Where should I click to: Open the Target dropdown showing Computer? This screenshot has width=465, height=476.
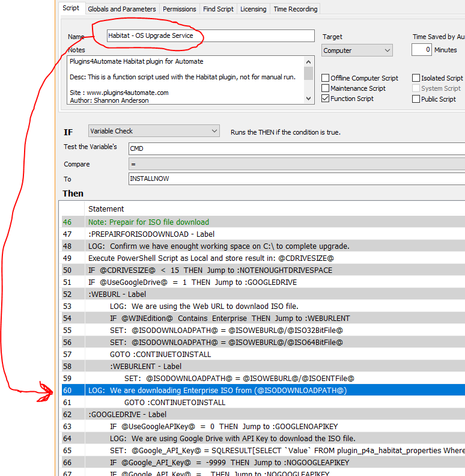[357, 50]
